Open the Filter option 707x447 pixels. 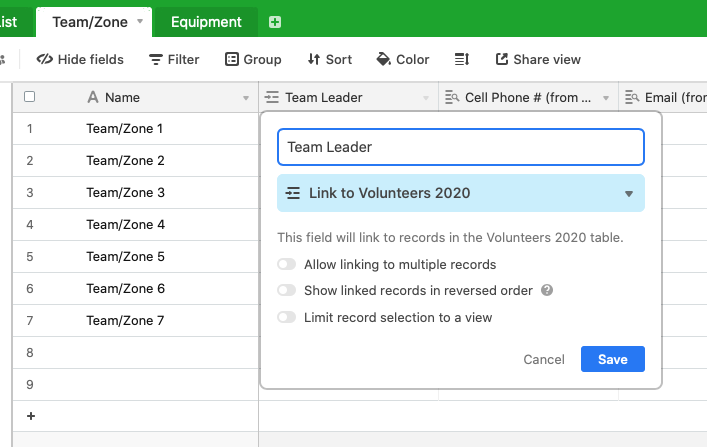click(x=174, y=59)
